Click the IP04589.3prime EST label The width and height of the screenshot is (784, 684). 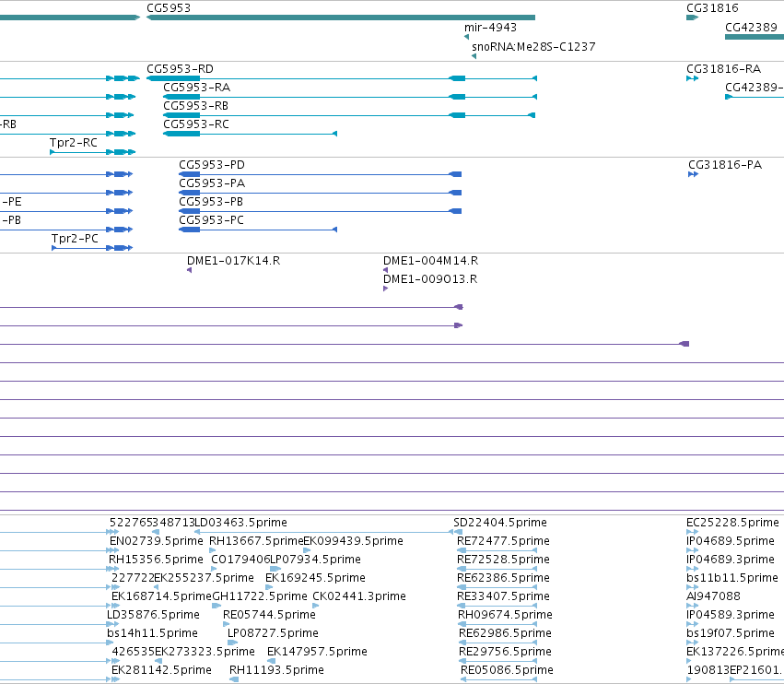tap(730, 615)
